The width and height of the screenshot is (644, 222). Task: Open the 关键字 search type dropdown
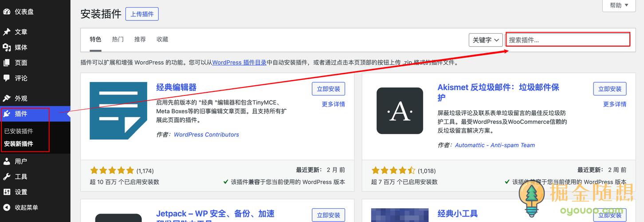486,40
